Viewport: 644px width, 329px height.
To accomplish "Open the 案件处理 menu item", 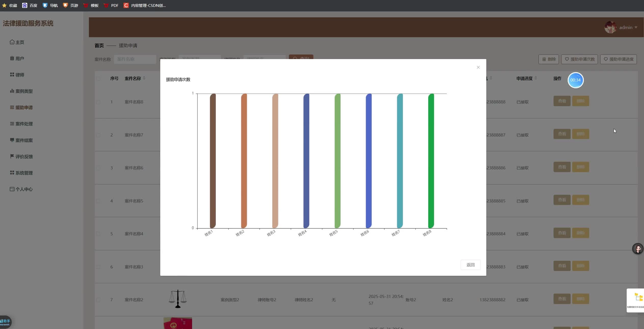I will [24, 124].
